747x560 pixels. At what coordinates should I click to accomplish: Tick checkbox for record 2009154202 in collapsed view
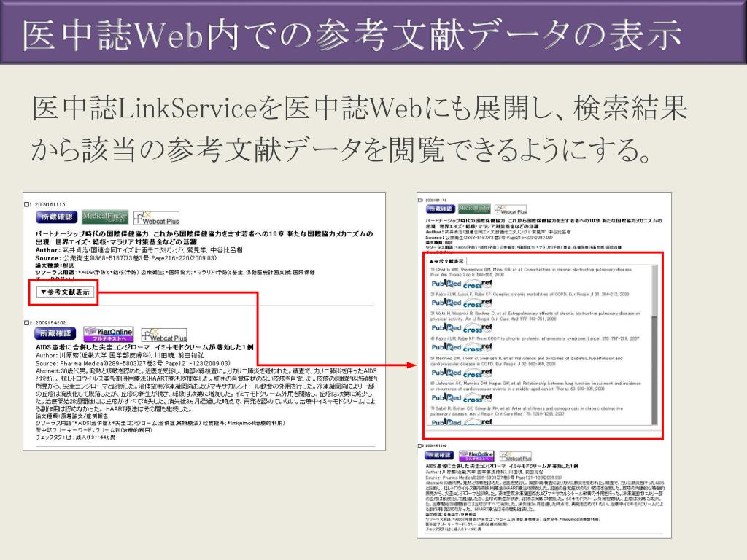pyautogui.click(x=27, y=322)
